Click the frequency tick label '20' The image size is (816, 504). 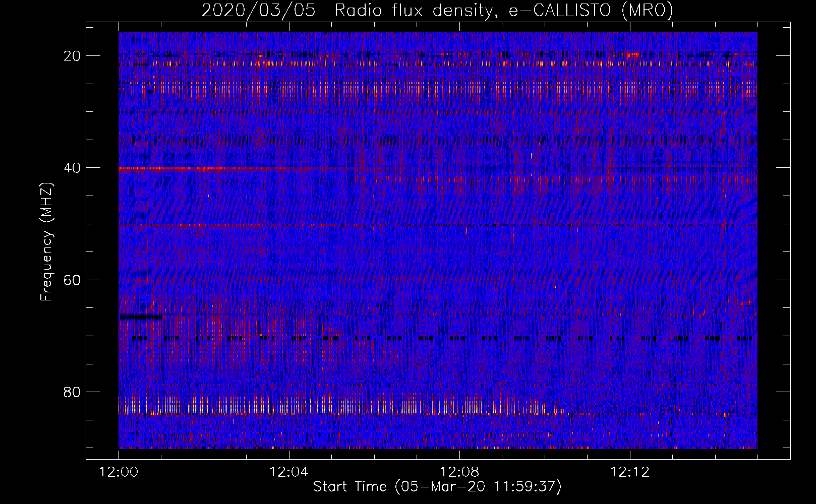coord(73,56)
